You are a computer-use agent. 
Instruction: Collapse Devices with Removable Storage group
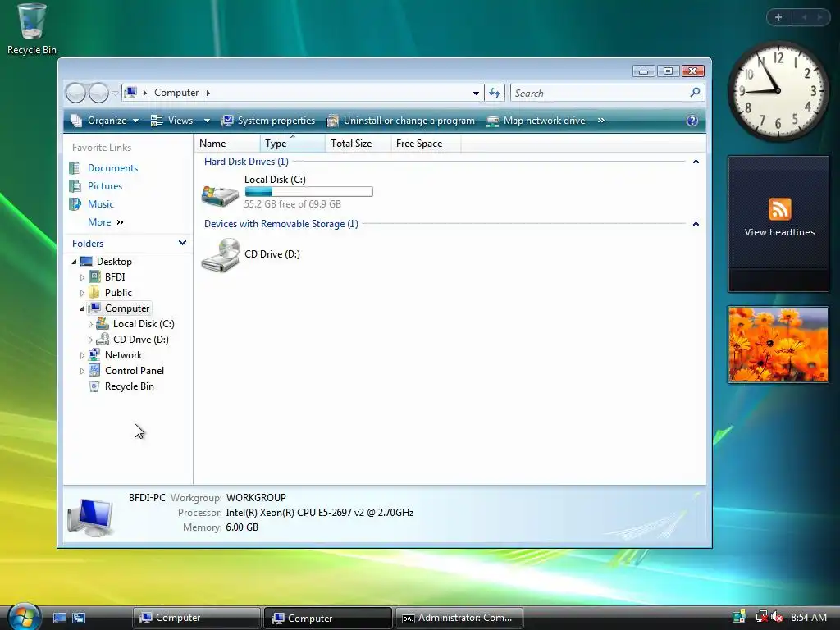pyautogui.click(x=696, y=223)
